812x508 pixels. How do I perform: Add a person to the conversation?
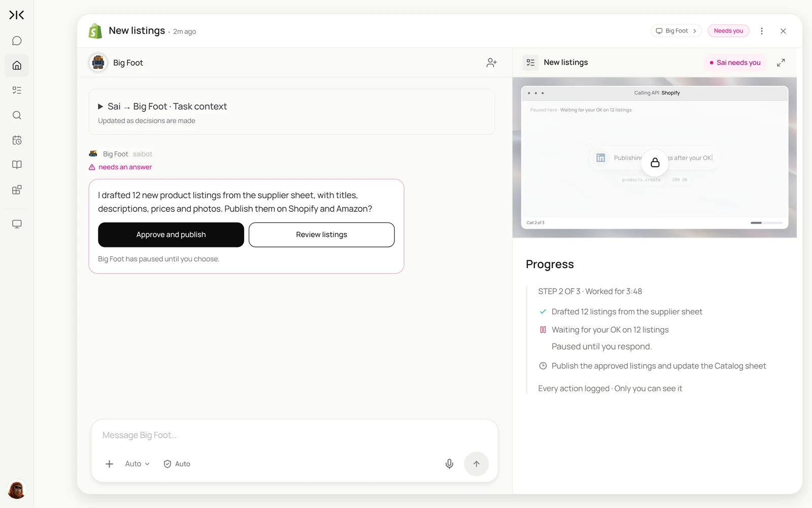pos(491,62)
